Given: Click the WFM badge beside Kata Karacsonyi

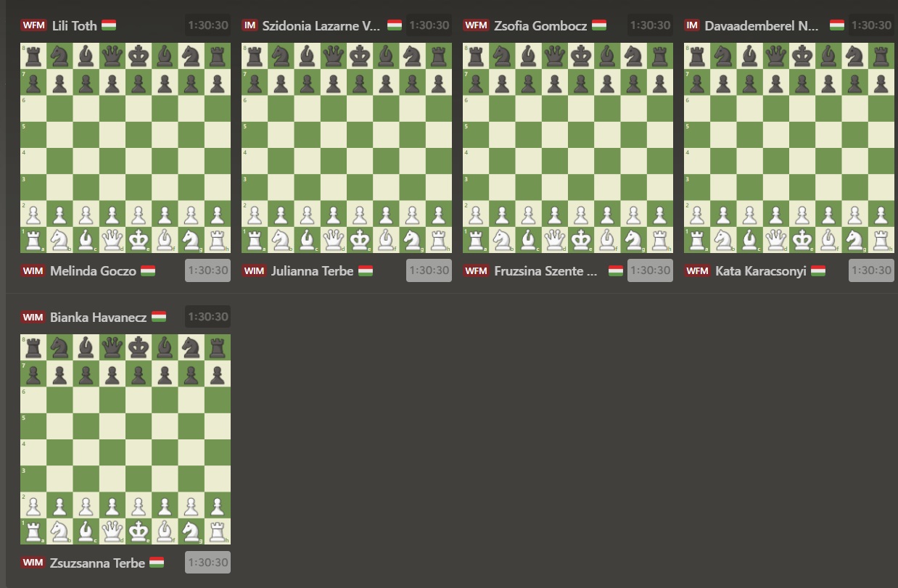Looking at the screenshot, I should pos(697,270).
